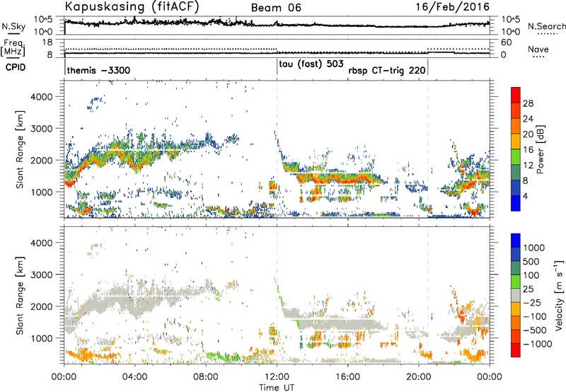Screen dimensions: 566x392
Task: Click the themis -3300 CPID text
Action: [98, 70]
